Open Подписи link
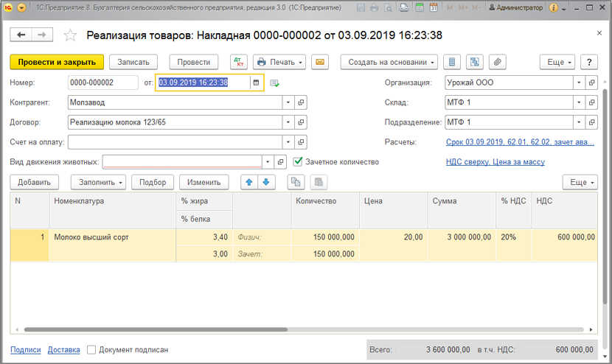The height and width of the screenshot is (364, 612). 26,349
